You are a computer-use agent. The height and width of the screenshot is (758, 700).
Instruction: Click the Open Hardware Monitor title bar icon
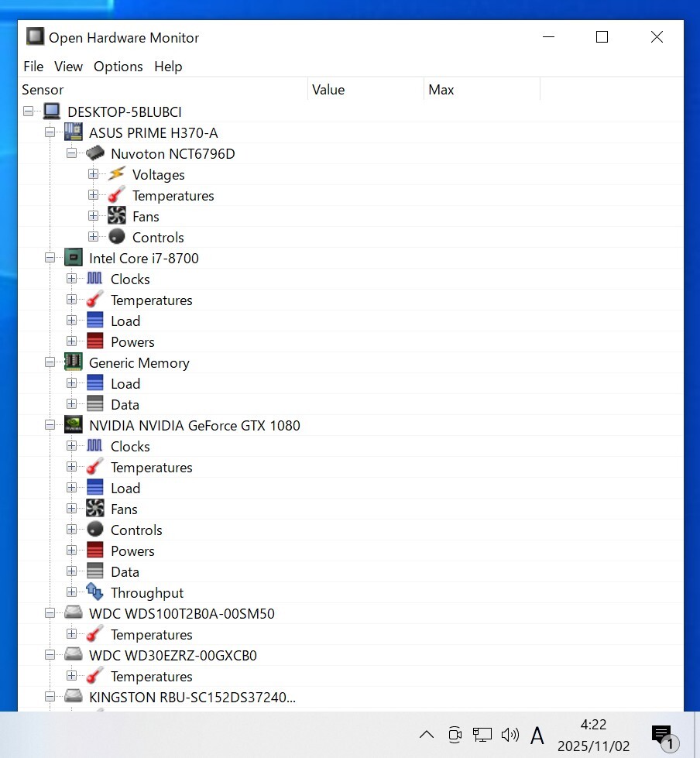[35, 36]
